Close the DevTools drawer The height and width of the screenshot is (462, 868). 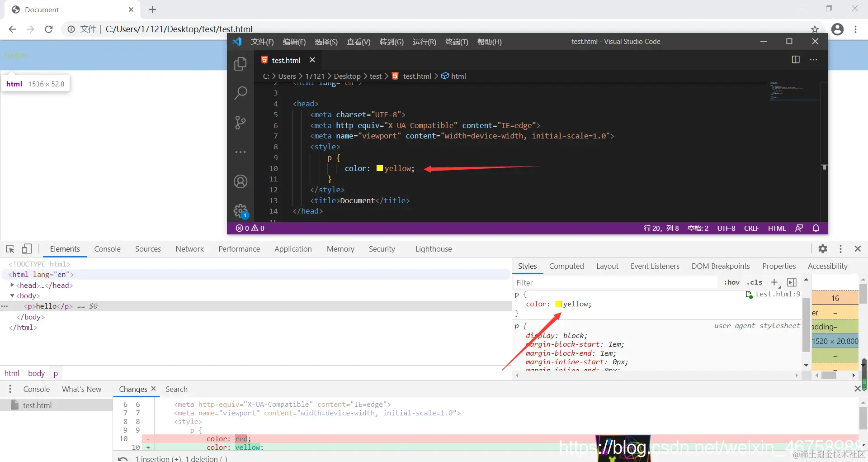point(857,389)
